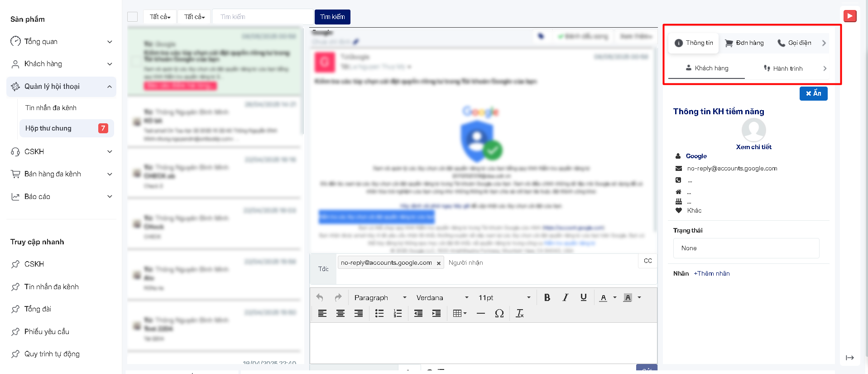Insert special character omega icon
Image resolution: width=868 pixels, height=374 pixels.
(x=499, y=313)
